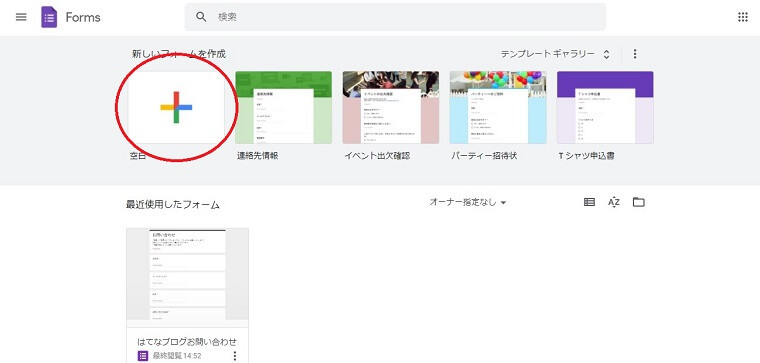This screenshot has height=363, width=760.
Task: Click the Tシャツ申込書 label
Action: pyautogui.click(x=586, y=156)
